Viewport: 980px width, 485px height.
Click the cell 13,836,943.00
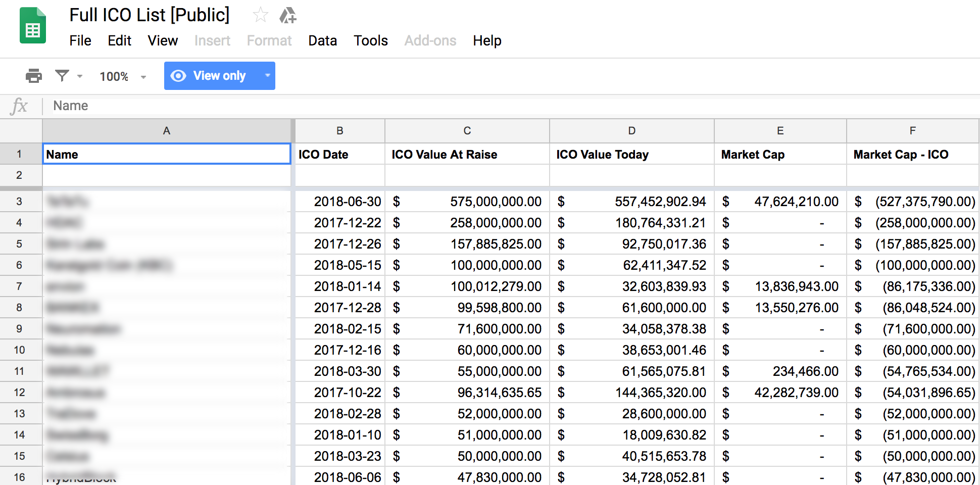780,286
